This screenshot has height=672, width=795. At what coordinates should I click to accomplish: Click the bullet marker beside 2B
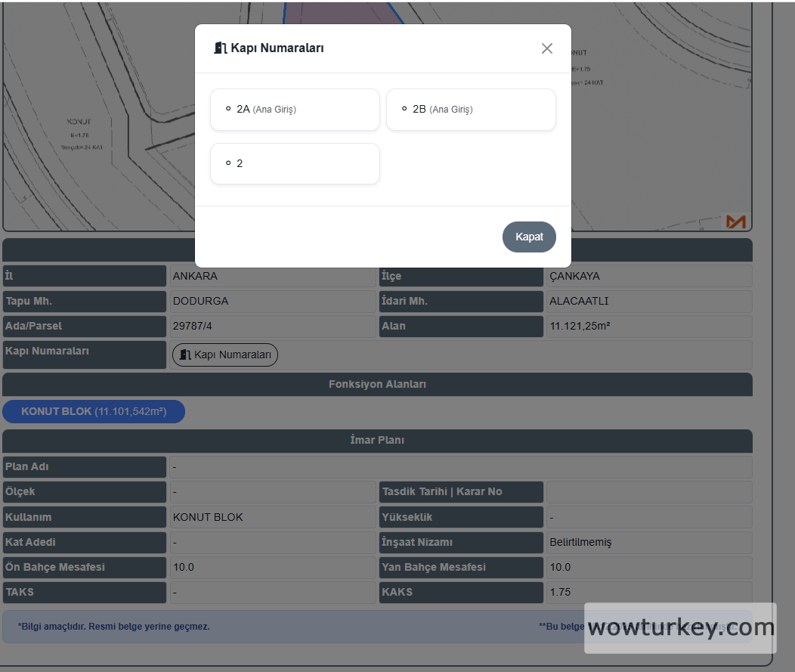pyautogui.click(x=404, y=109)
